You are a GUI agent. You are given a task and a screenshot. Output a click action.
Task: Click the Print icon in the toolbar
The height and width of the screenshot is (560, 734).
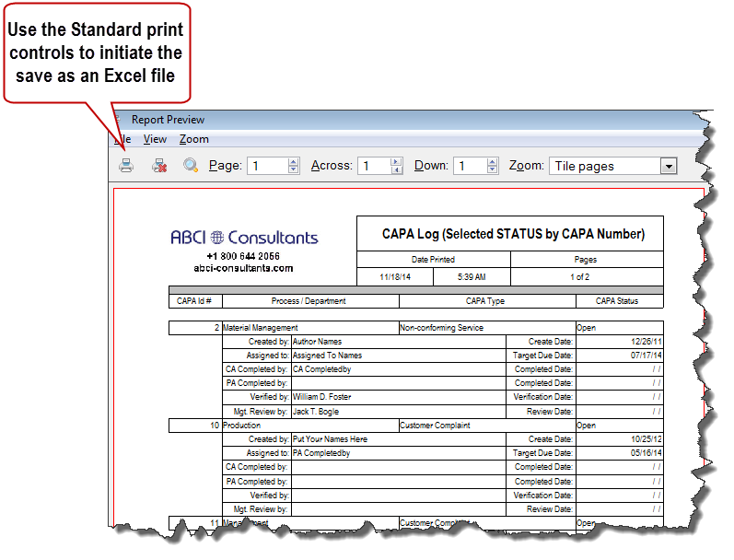[x=126, y=166]
